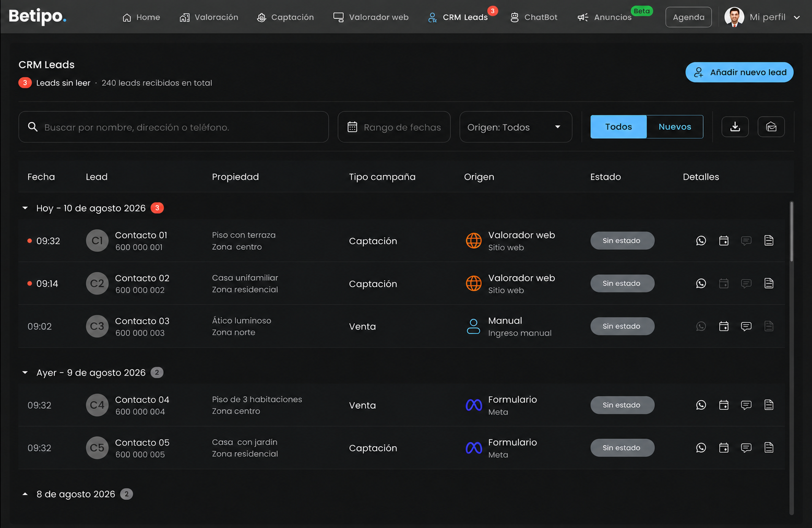The height and width of the screenshot is (528, 812).
Task: Open comments for Contacto 05
Action: coord(746,448)
